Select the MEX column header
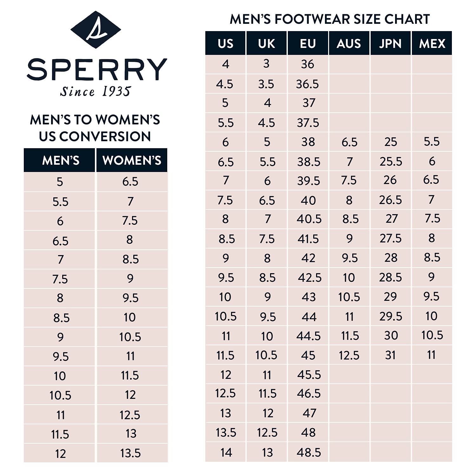This screenshot has height=476, width=476. point(432,43)
